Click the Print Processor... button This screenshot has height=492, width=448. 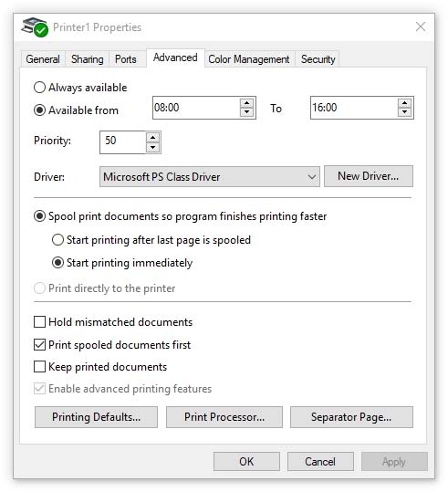(x=224, y=417)
